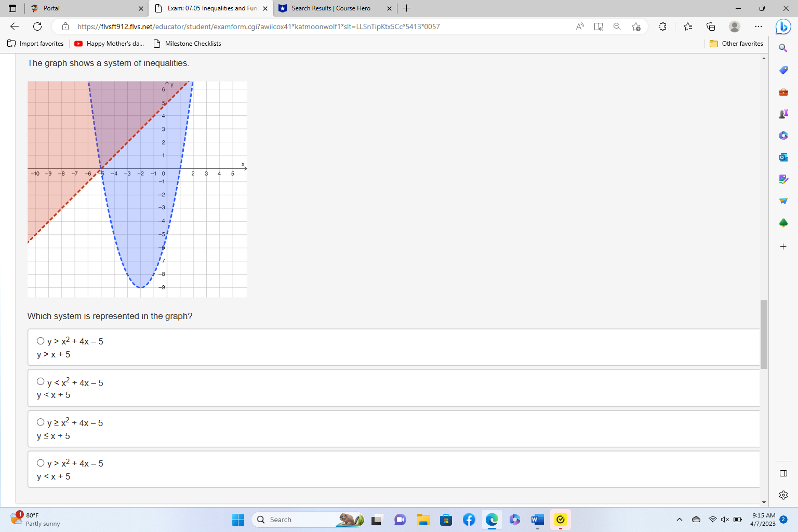Select option y > x² + 4x – 5, y < x + 5
The image size is (798, 532).
point(41,463)
